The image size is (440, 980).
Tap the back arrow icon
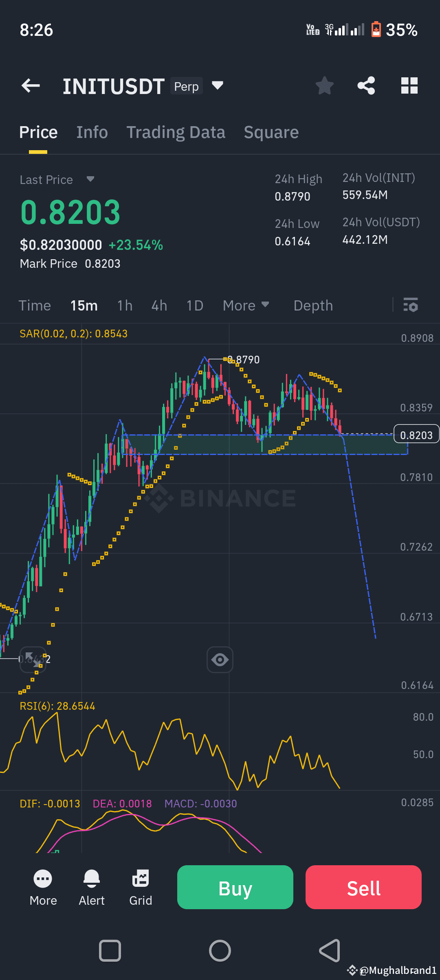coord(31,85)
